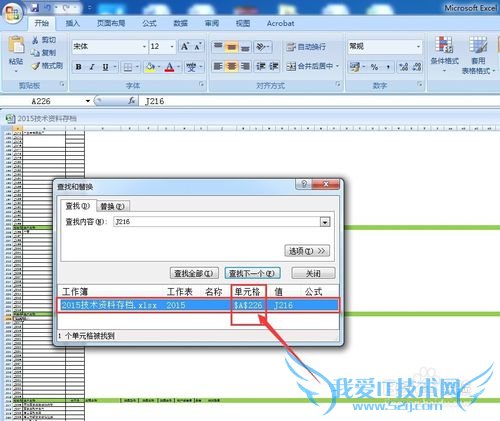Expand Number group dialog launcher
This screenshot has height=421, width=500.
coord(420,84)
